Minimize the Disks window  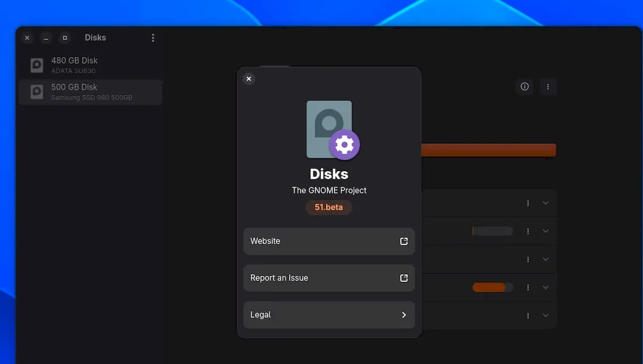coord(46,38)
